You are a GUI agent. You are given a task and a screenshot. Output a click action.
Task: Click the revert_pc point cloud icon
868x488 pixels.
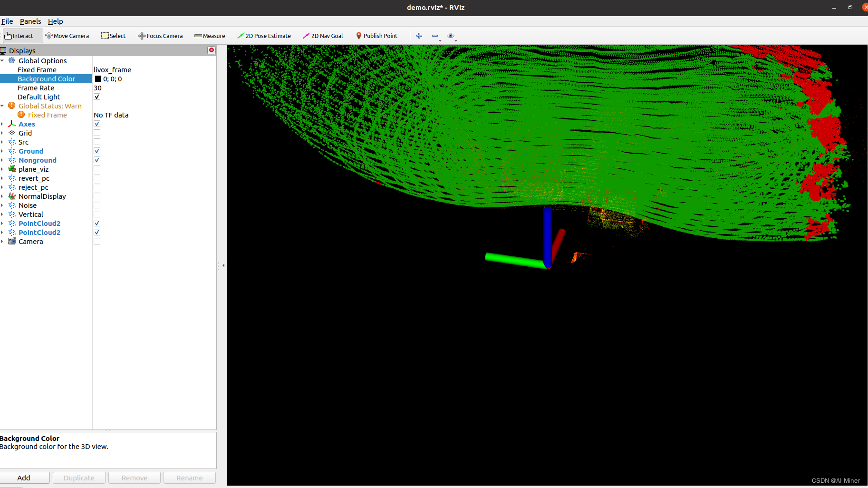12,178
